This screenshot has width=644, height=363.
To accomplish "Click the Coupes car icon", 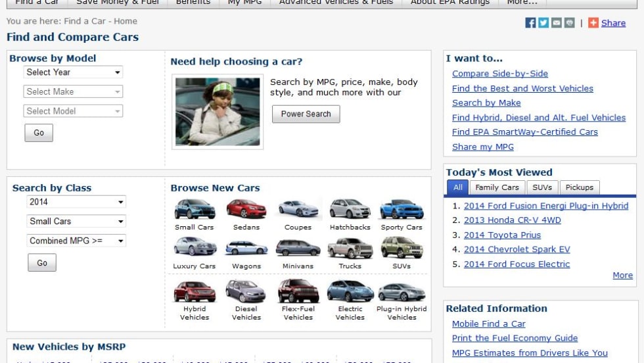I will pos(298,209).
